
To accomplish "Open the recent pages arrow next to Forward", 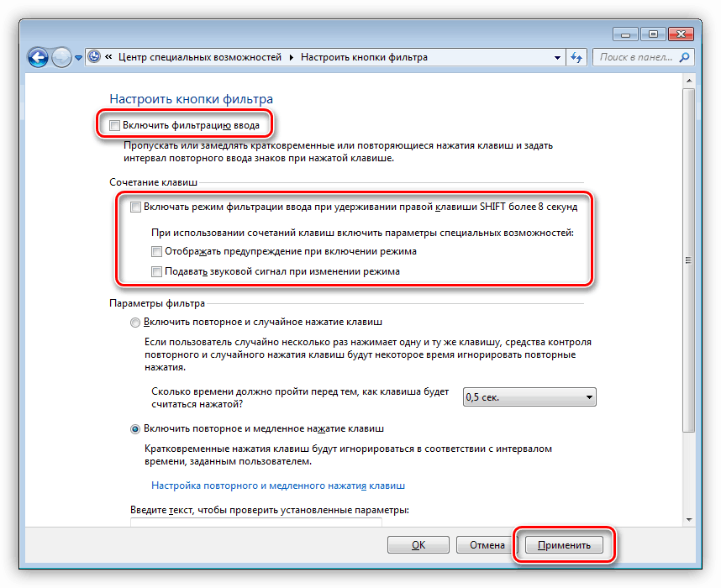I will (78, 58).
